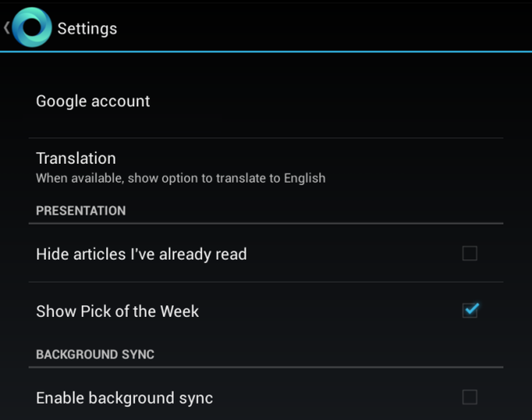Click the 'Enable background sync' label text
Image resolution: width=532 pixels, height=420 pixels.
click(124, 398)
